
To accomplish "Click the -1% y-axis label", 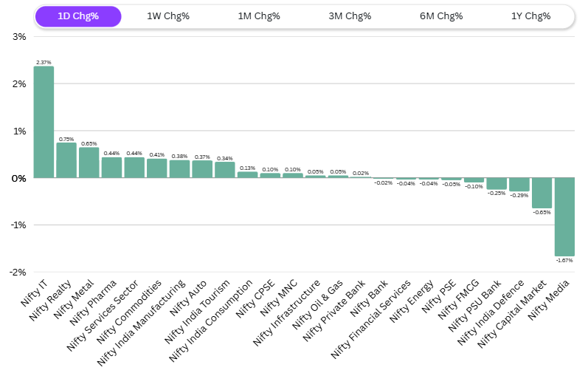I will coord(18,225).
